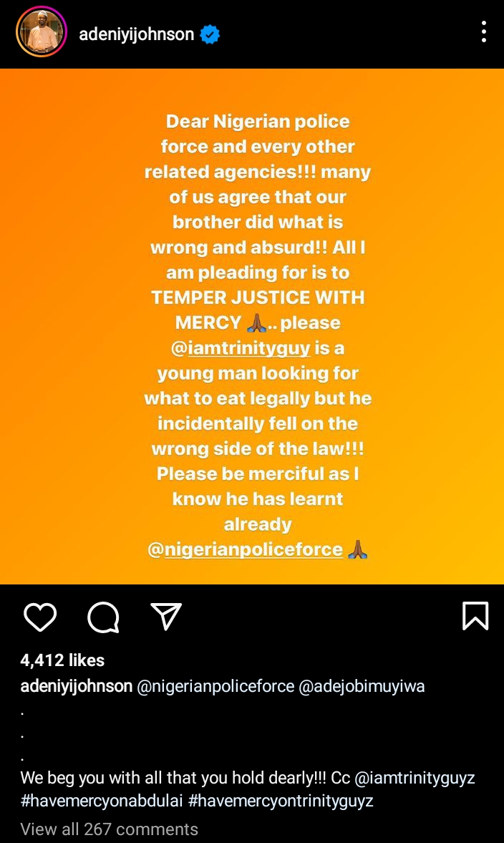504x843 pixels.
Task: Share the post via the paper plane icon
Action: coord(165,617)
